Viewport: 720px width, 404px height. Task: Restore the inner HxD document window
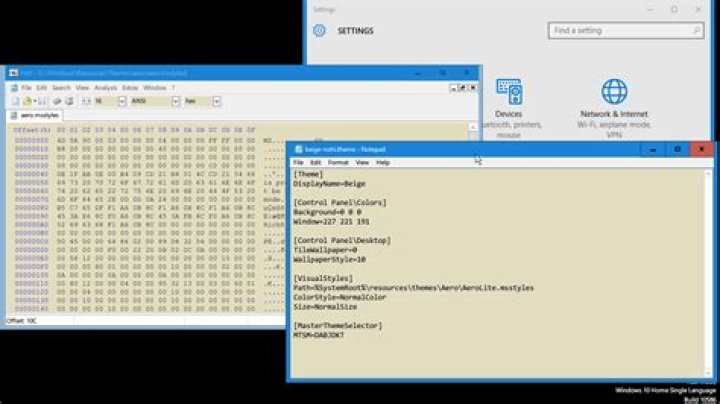pos(463,88)
